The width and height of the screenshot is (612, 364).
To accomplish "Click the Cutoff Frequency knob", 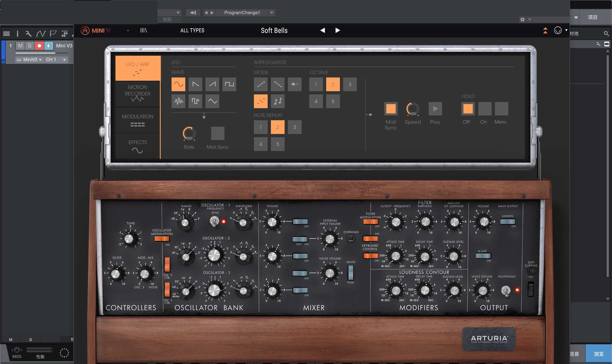I will [x=396, y=222].
